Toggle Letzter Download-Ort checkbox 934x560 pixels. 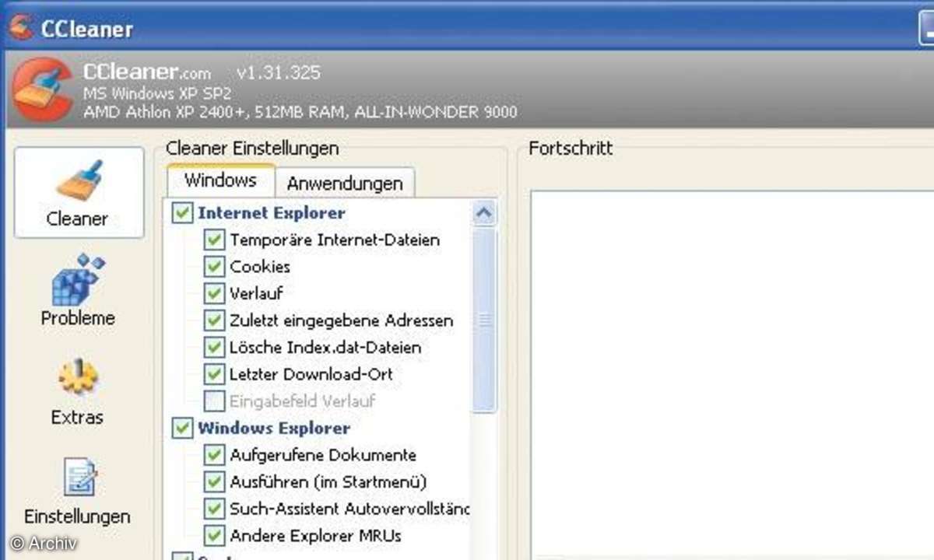click(214, 374)
